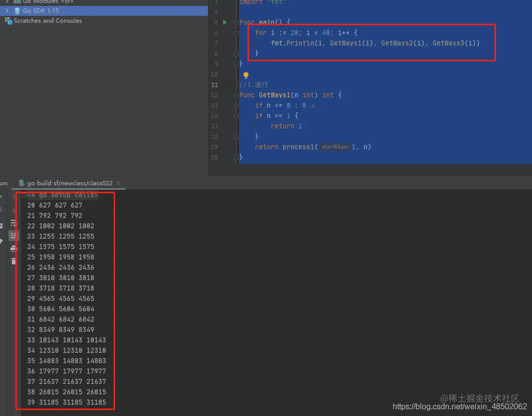Click line number 11 in the gutter
The image size is (532, 416).
click(214, 85)
